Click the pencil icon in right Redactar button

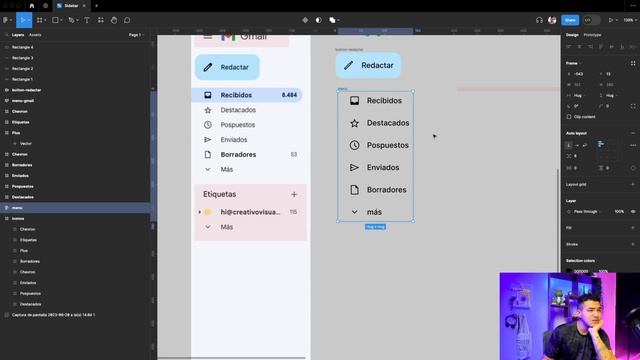[x=348, y=65]
